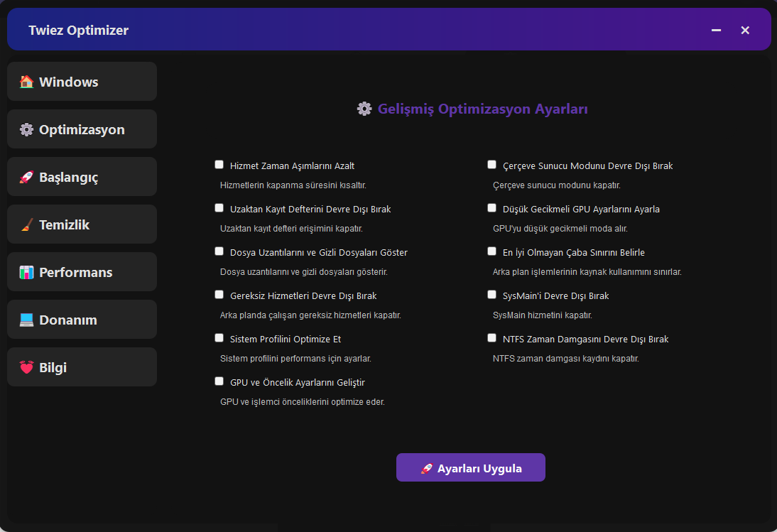Image resolution: width=777 pixels, height=532 pixels.
Task: Click the heart icon beside Bilgi
Action: (x=26, y=367)
